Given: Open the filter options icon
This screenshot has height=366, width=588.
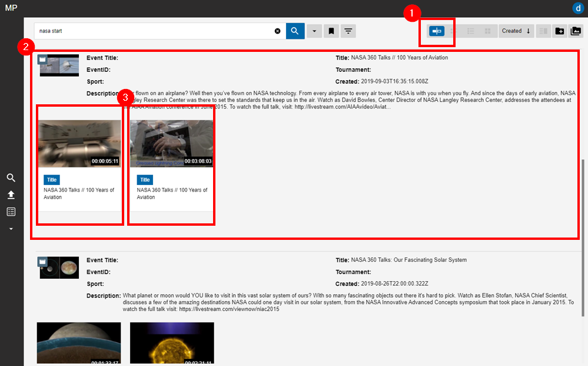Looking at the screenshot, I should coord(348,31).
